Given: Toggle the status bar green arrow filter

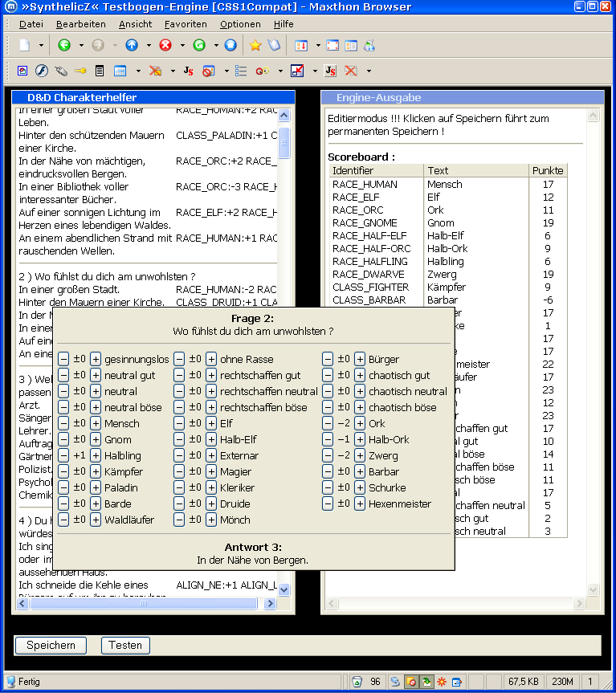Looking at the screenshot, I should point(426,682).
